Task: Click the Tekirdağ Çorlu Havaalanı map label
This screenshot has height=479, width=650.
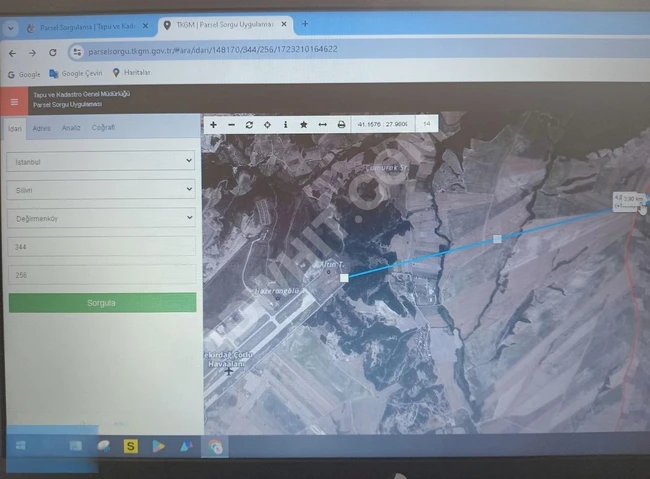Action: point(228,360)
